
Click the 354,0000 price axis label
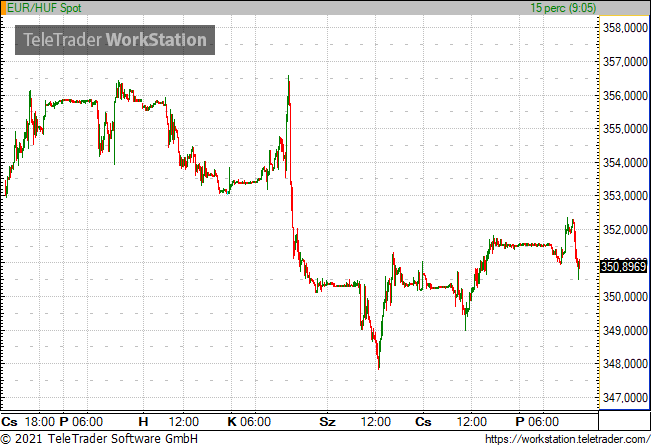pos(625,163)
